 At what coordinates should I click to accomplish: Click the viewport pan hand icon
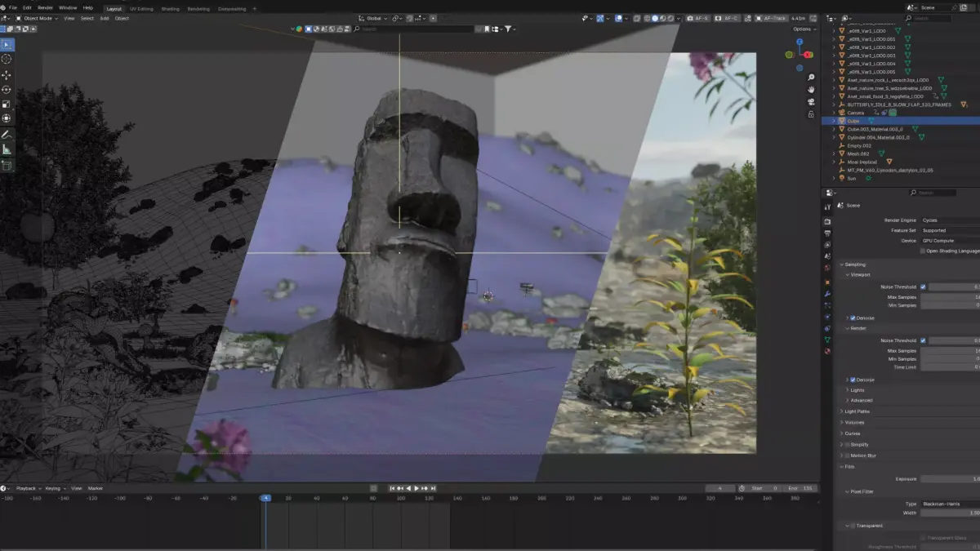811,90
